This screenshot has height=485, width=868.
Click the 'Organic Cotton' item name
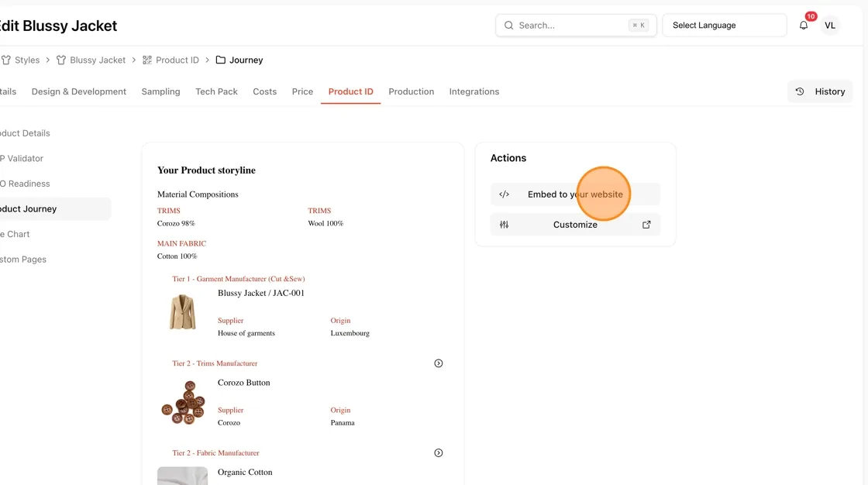click(245, 473)
